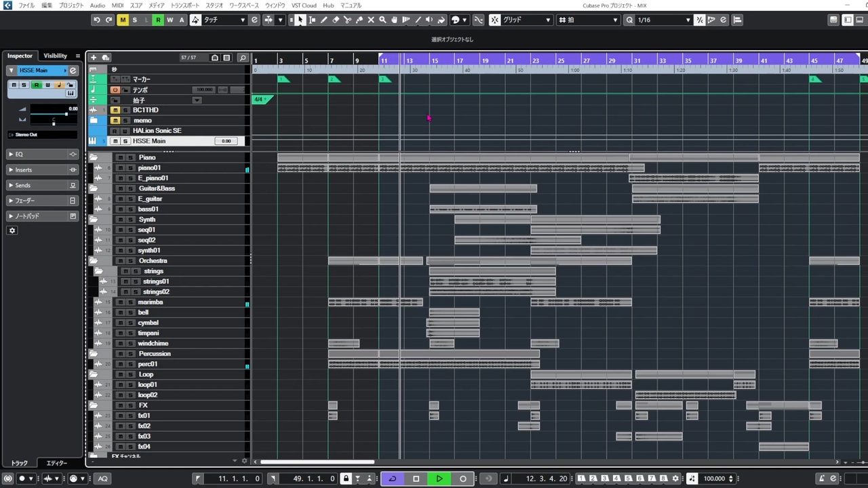Open the ファイル menu

tap(26, 5)
